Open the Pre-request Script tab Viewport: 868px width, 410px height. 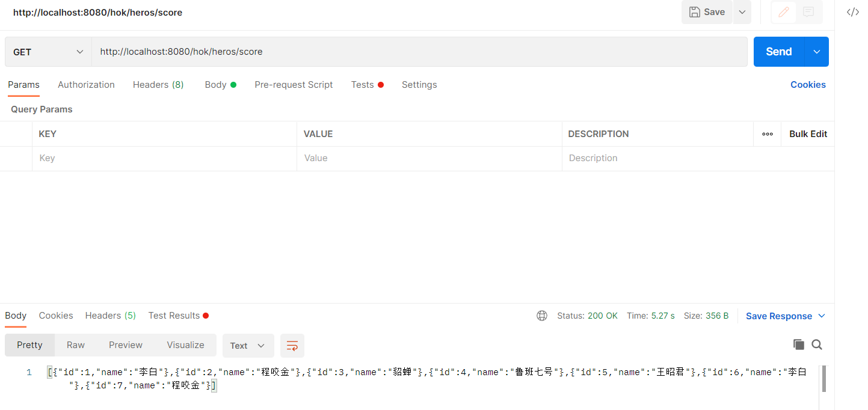click(x=294, y=85)
